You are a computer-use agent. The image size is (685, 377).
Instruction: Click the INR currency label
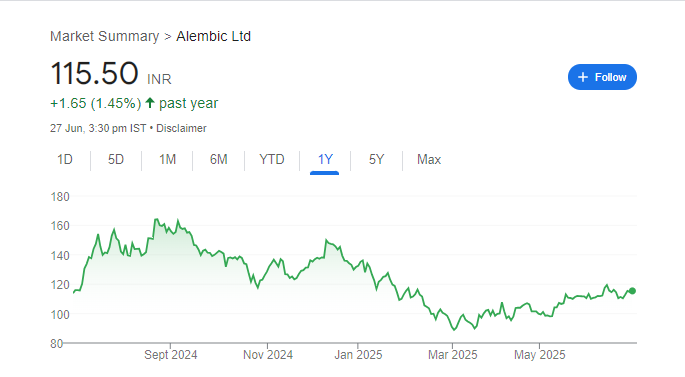tap(159, 80)
